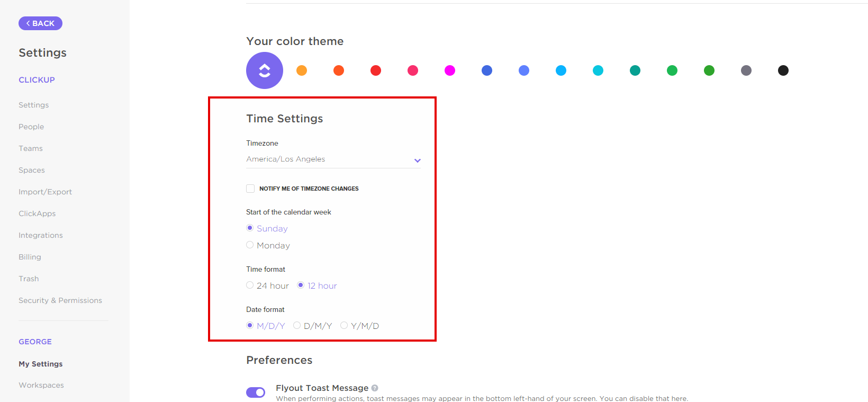
Task: Select the magenta color theme
Action: pyautogui.click(x=450, y=70)
